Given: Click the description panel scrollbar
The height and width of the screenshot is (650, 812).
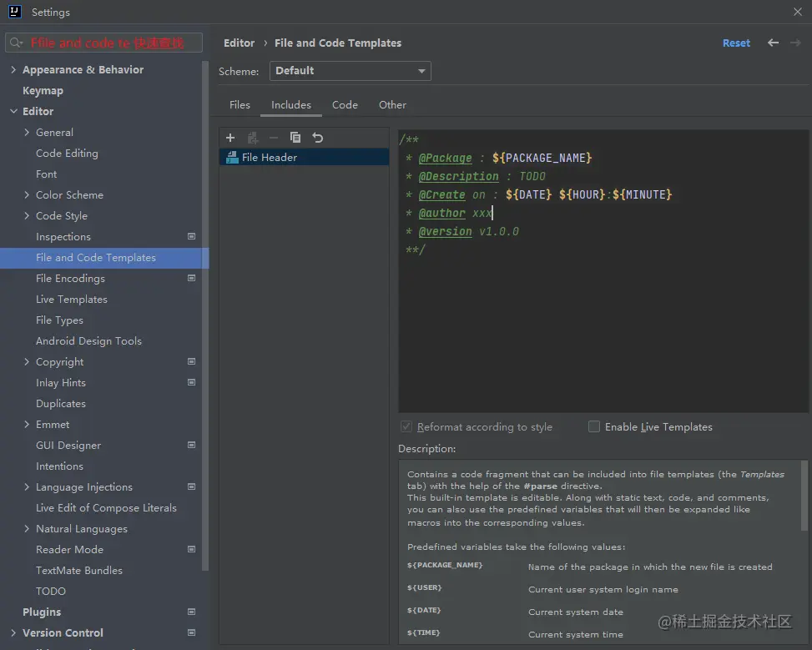Looking at the screenshot, I should pyautogui.click(x=804, y=496).
